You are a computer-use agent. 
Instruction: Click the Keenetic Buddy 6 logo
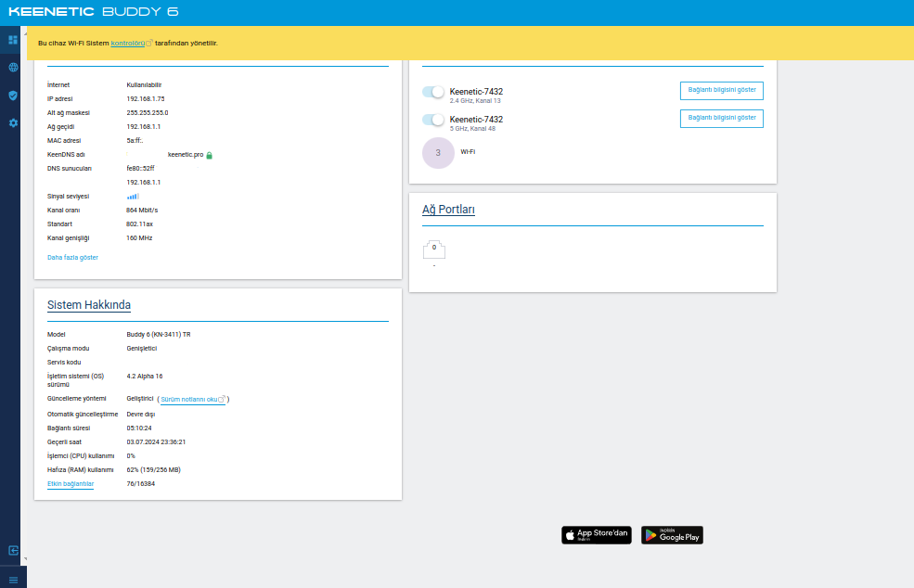(x=94, y=12)
